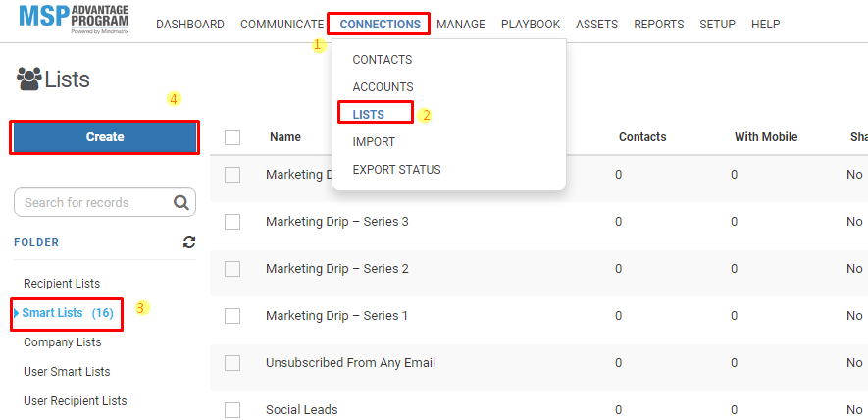Open the Reports menu
This screenshot has height=420, width=868.
coord(659,25)
